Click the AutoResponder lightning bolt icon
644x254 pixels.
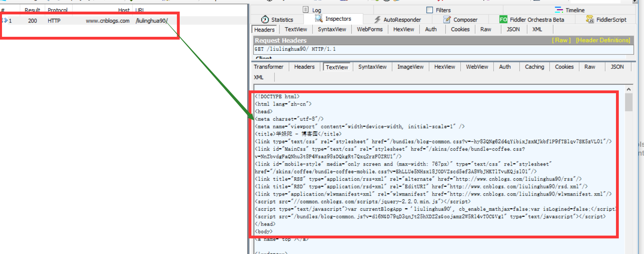coord(377,20)
